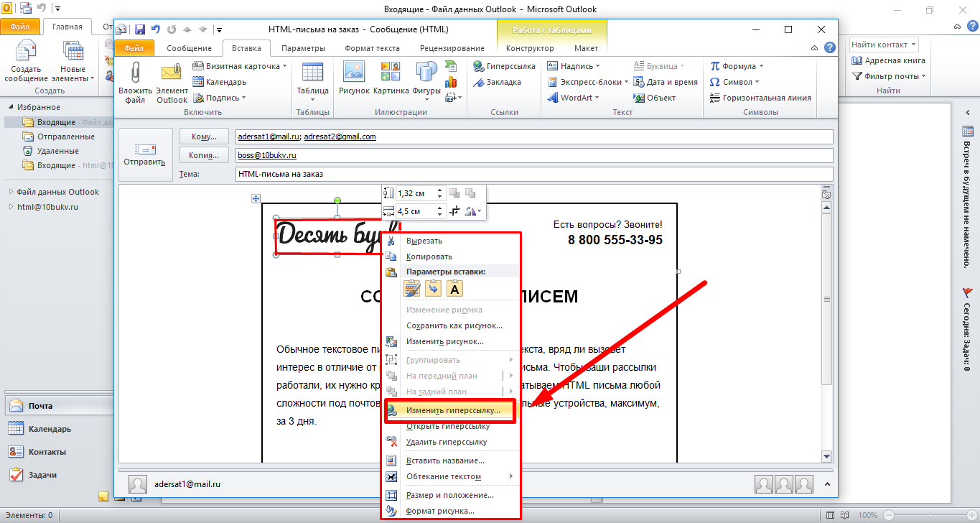Click Адресная книга in main Outlook ribbon
The width and height of the screenshot is (980, 523).
(888, 60)
